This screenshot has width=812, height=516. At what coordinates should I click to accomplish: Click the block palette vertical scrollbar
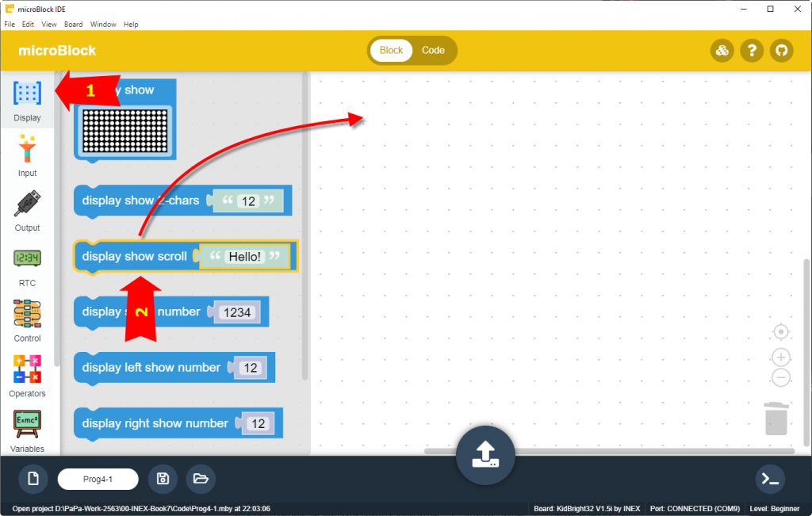[x=305, y=226]
